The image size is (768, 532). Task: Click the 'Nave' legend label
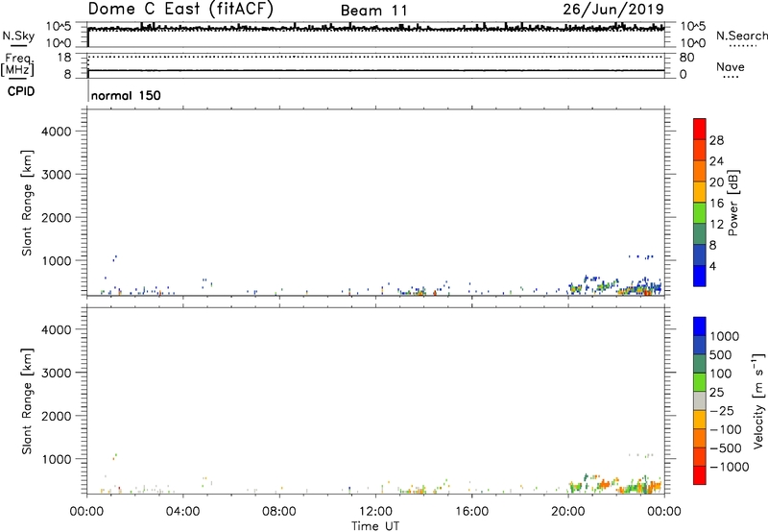(731, 67)
